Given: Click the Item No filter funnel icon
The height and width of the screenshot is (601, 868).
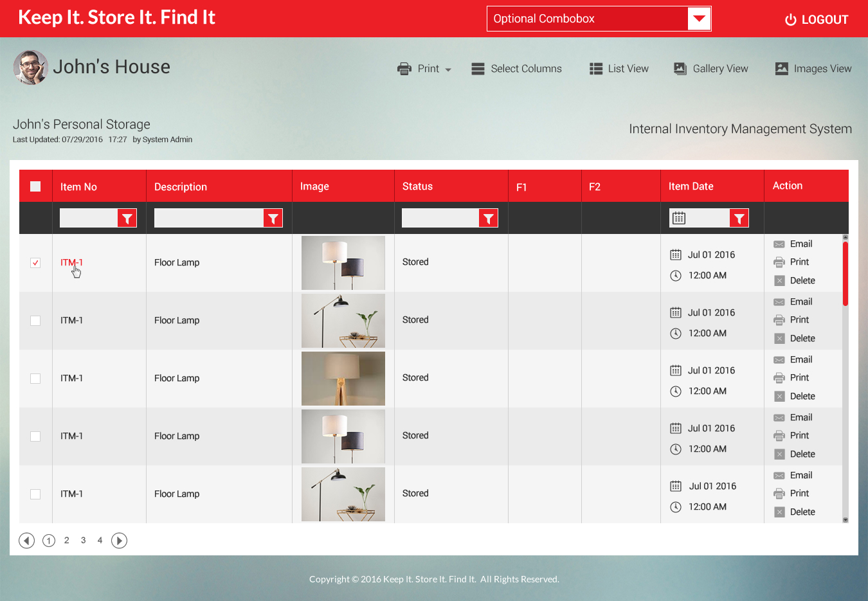Looking at the screenshot, I should [x=127, y=219].
